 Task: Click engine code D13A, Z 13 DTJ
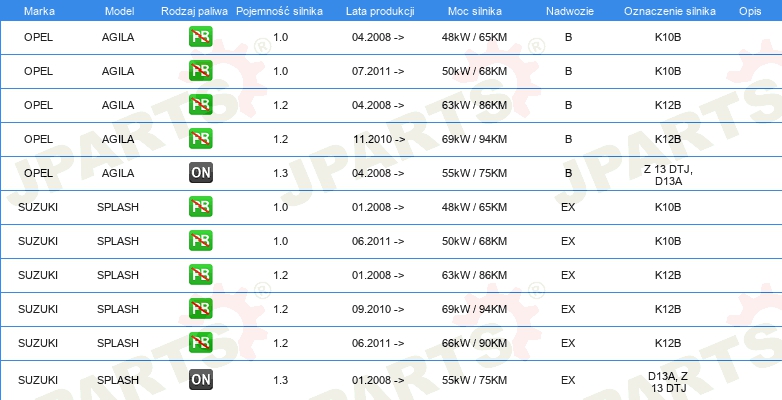pos(668,382)
